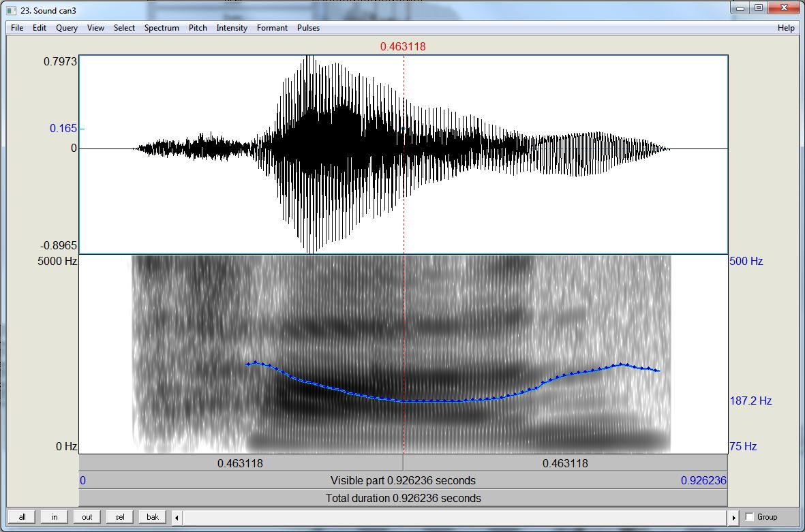Open the Pitch menu
805x532 pixels.
click(198, 28)
